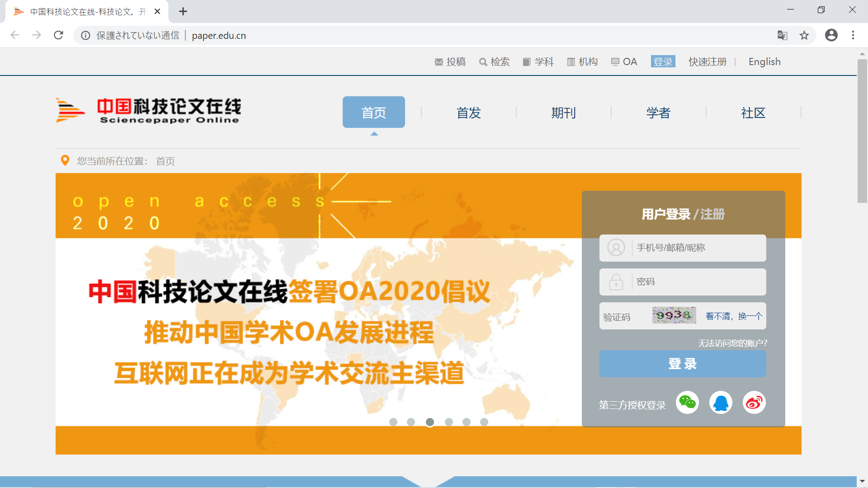Image resolution: width=868 pixels, height=488 pixels.
Task: Minimize the Chrome window
Action: pyautogui.click(x=790, y=10)
